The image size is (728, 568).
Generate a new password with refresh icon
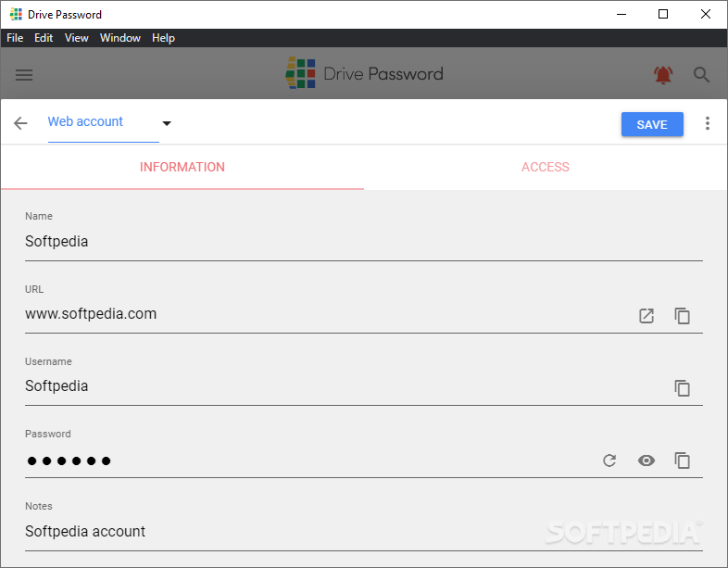click(x=609, y=461)
